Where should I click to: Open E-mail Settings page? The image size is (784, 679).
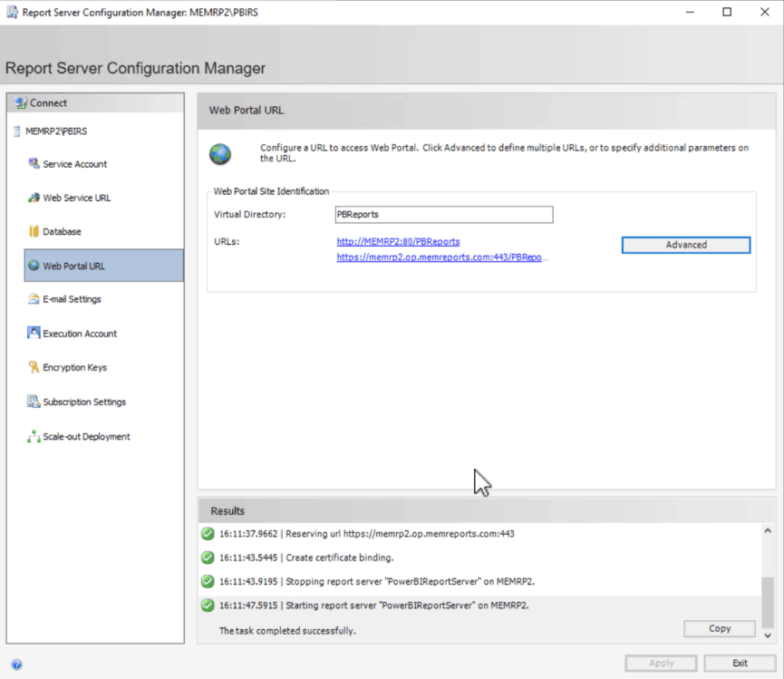(x=72, y=299)
